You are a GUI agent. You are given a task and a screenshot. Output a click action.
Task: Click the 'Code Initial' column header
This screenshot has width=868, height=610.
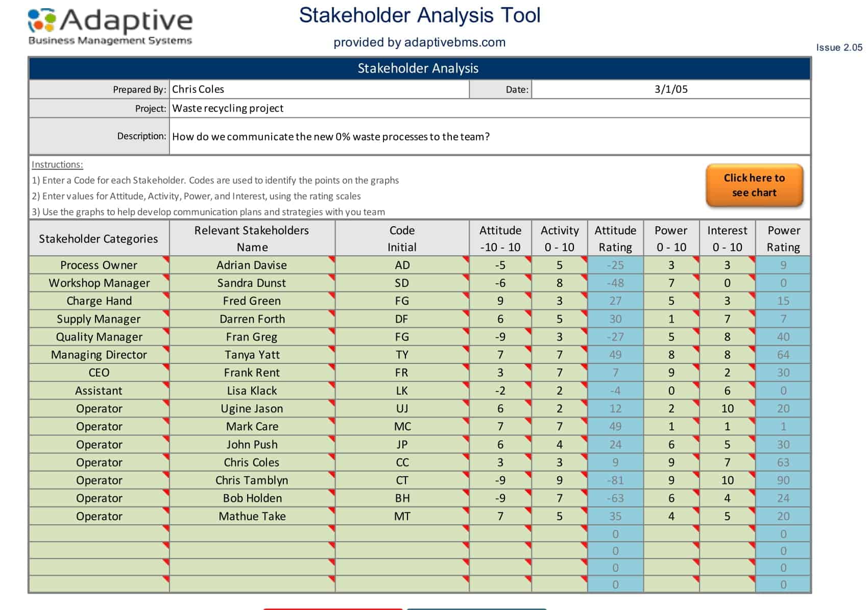point(402,238)
